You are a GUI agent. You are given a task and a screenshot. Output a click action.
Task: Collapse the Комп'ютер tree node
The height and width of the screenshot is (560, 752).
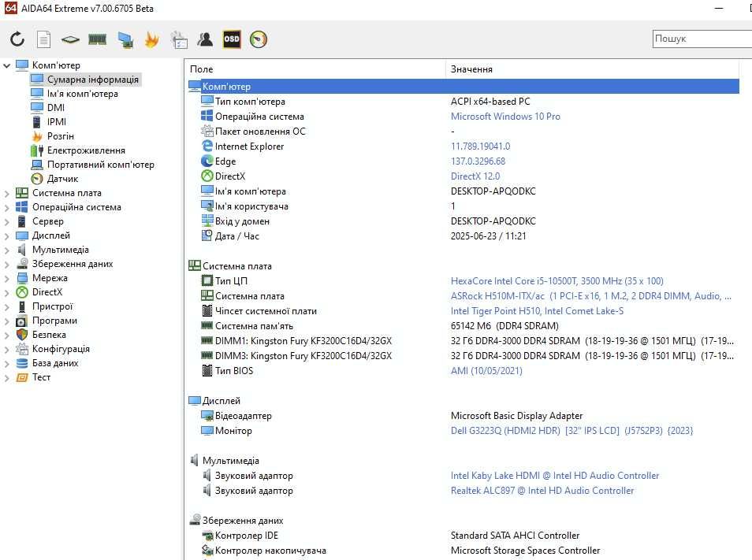[7, 65]
